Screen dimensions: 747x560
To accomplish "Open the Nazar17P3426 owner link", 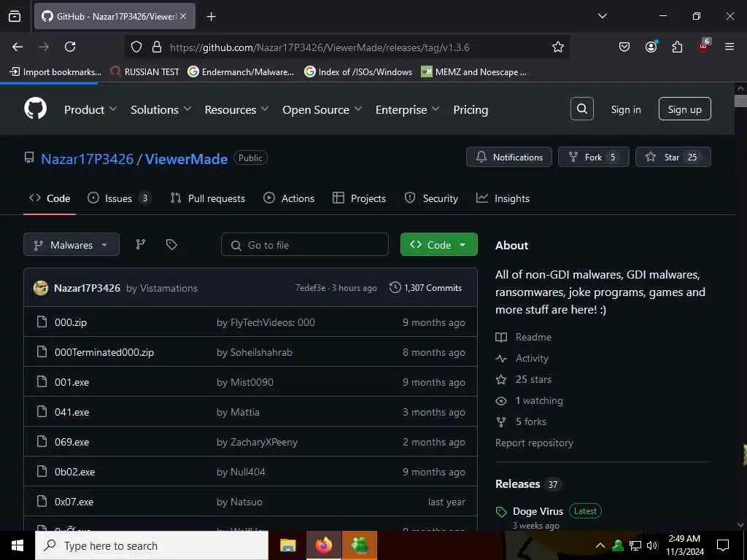I will coord(88,158).
